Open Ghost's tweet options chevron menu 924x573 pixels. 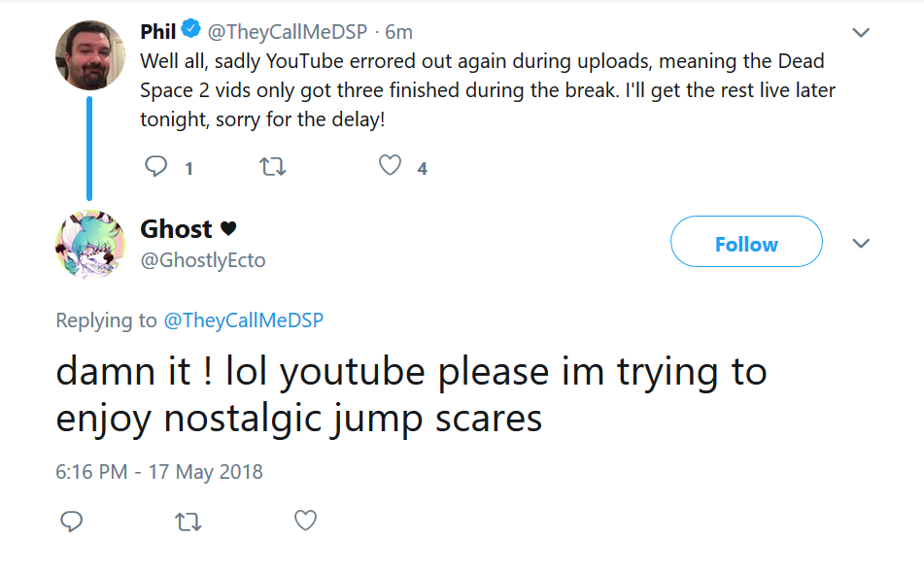click(861, 243)
